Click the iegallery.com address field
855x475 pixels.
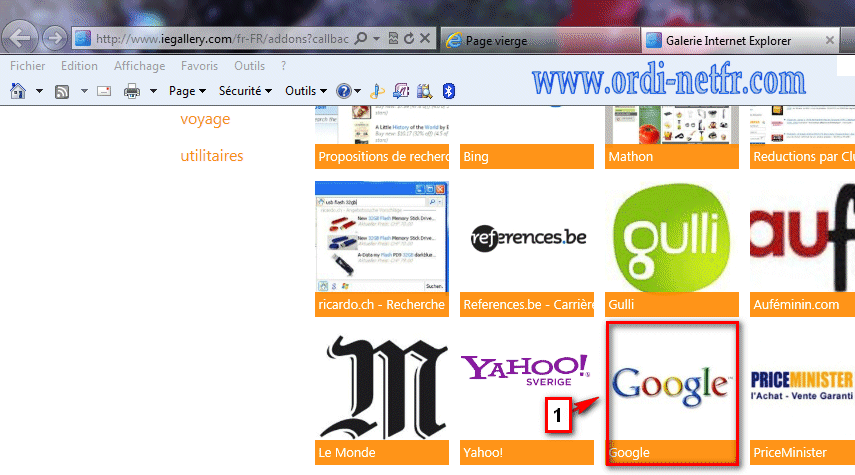tap(222, 39)
